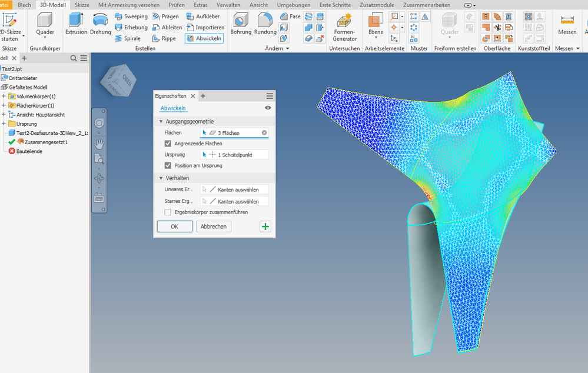Uncheck Angrenzende Flächen checkbox
The height and width of the screenshot is (373, 588).
(x=168, y=144)
